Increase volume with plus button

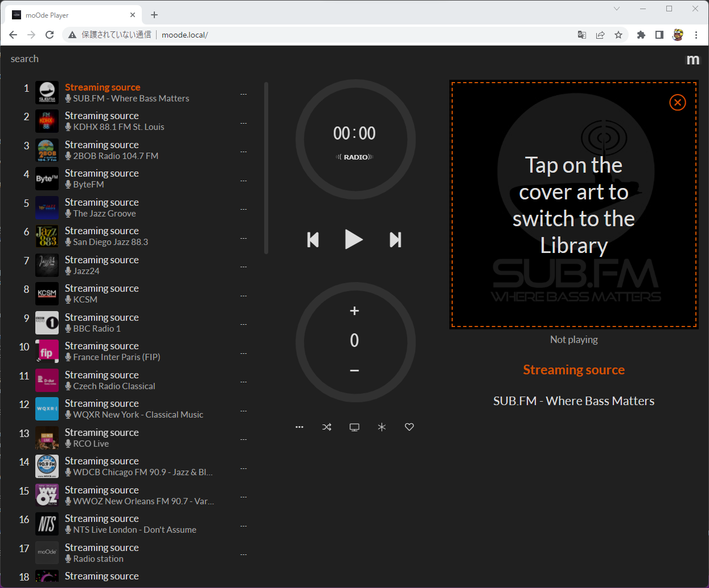[354, 311]
